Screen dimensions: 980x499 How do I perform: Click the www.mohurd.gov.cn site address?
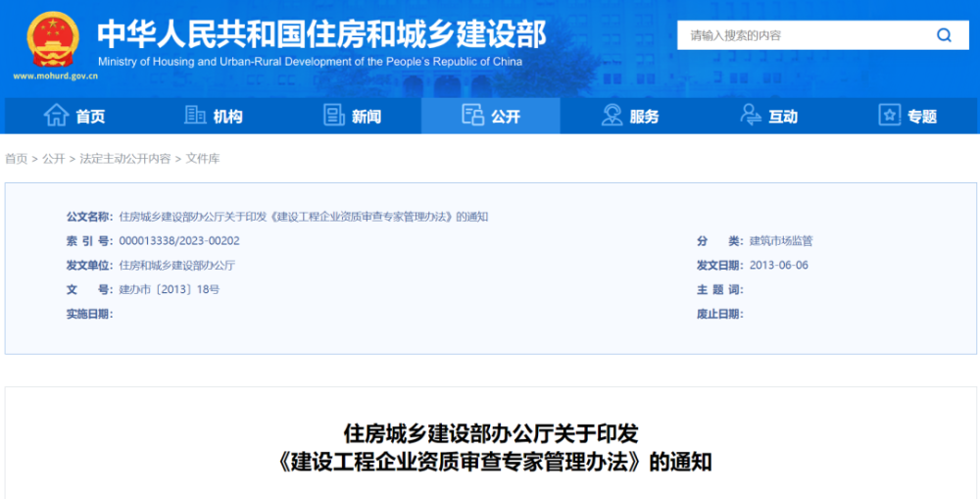(x=55, y=75)
